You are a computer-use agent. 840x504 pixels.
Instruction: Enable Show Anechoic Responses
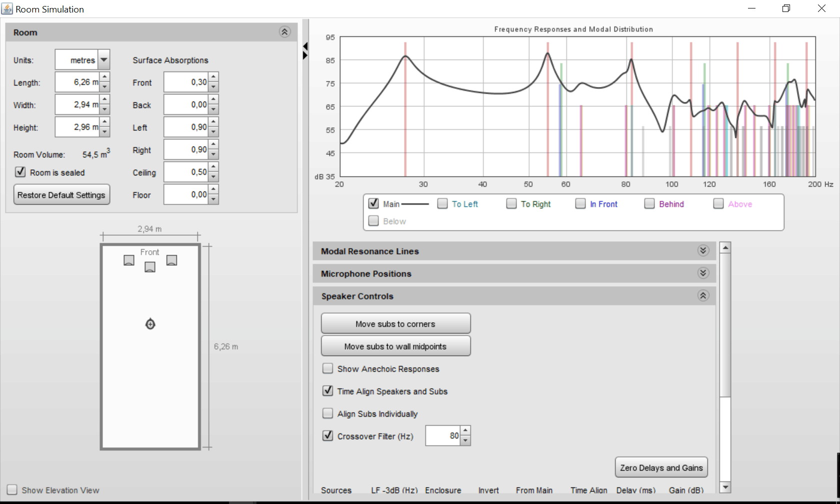(328, 369)
